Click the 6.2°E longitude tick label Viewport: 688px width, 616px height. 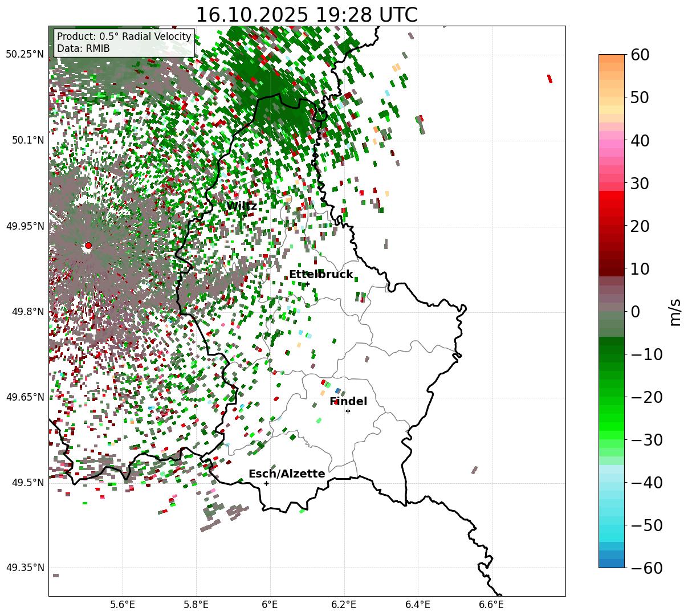(344, 605)
